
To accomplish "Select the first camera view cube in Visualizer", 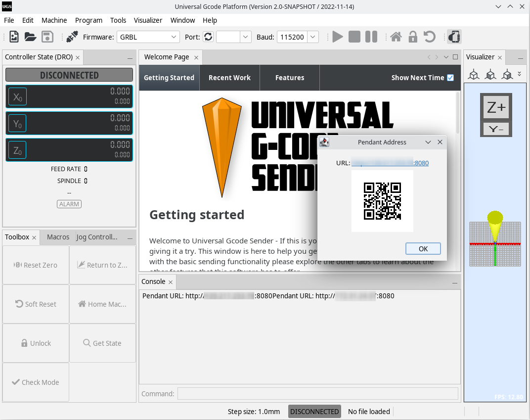I will tap(473, 74).
